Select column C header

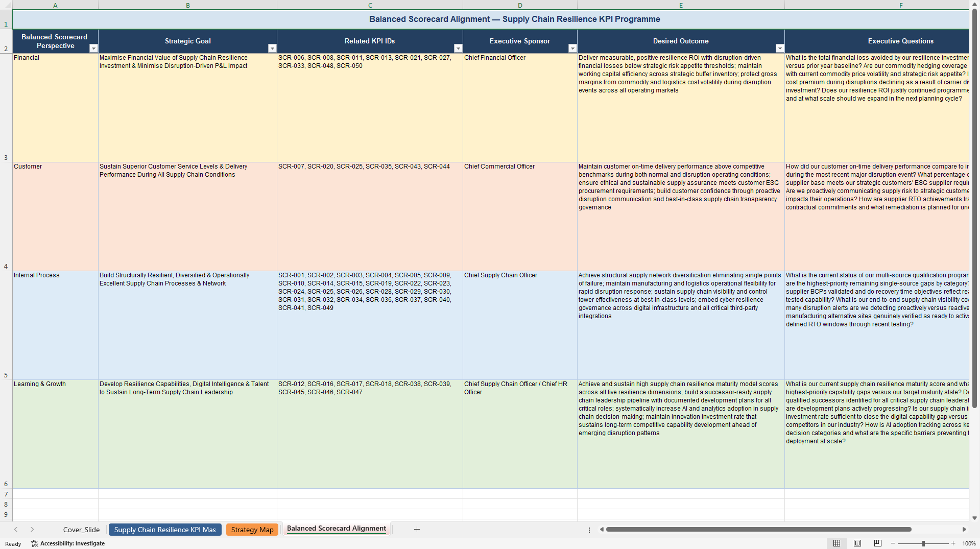click(x=370, y=5)
